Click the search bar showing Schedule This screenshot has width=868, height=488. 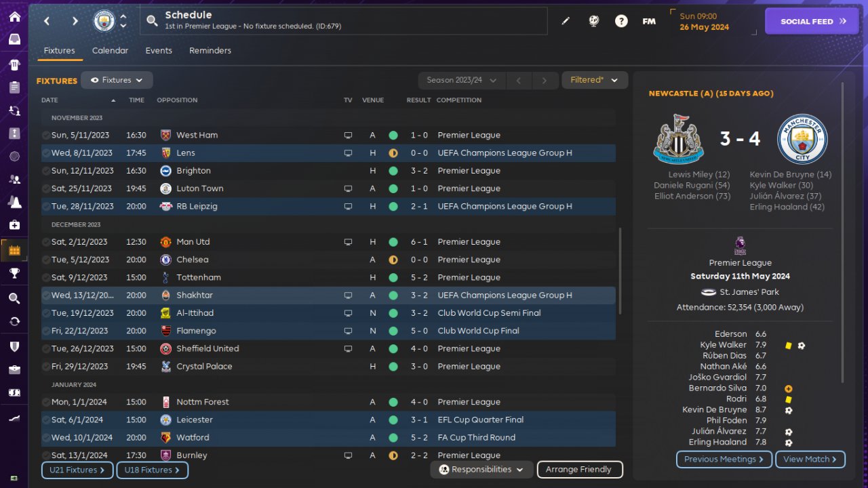pyautogui.click(x=344, y=21)
